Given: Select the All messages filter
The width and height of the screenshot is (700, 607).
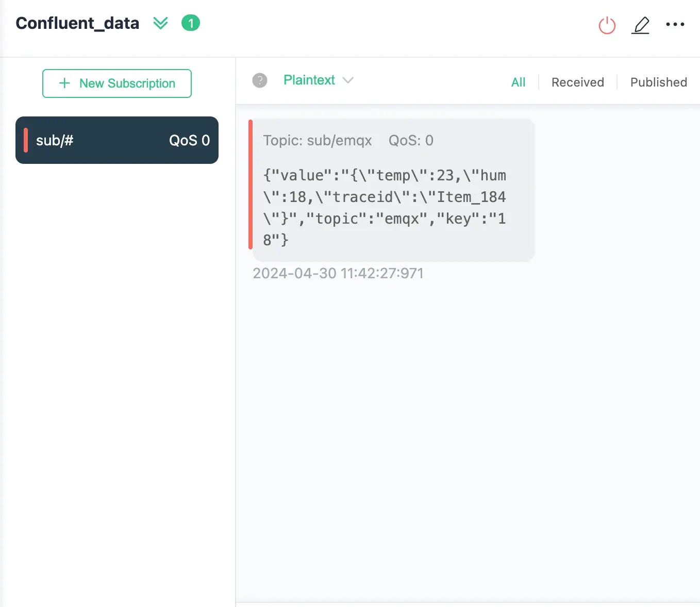Looking at the screenshot, I should (518, 82).
